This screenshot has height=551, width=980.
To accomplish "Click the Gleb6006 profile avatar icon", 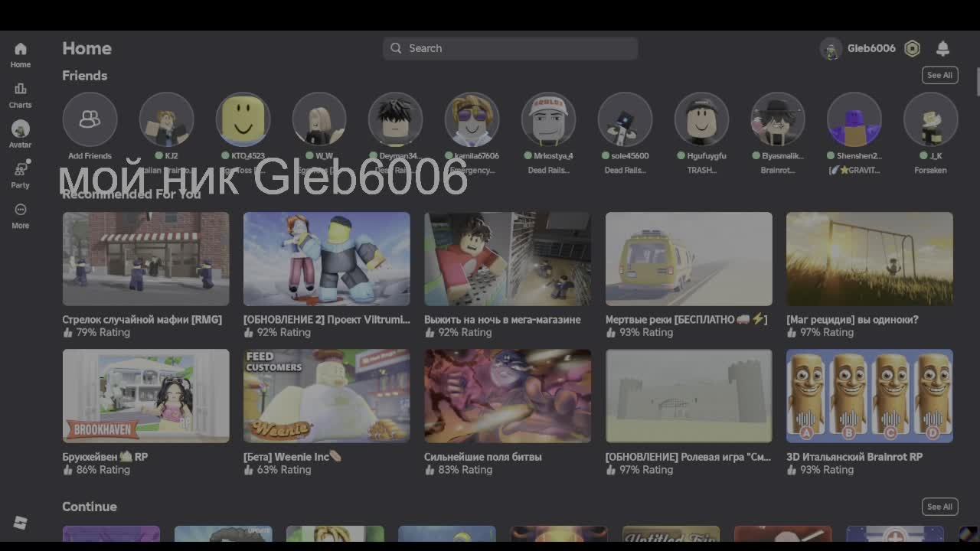I will [831, 48].
